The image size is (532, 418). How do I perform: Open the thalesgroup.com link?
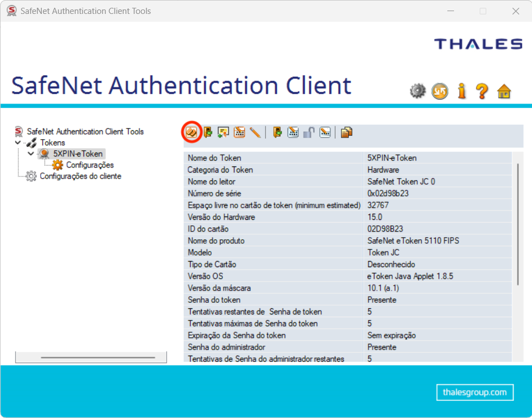[x=475, y=392]
